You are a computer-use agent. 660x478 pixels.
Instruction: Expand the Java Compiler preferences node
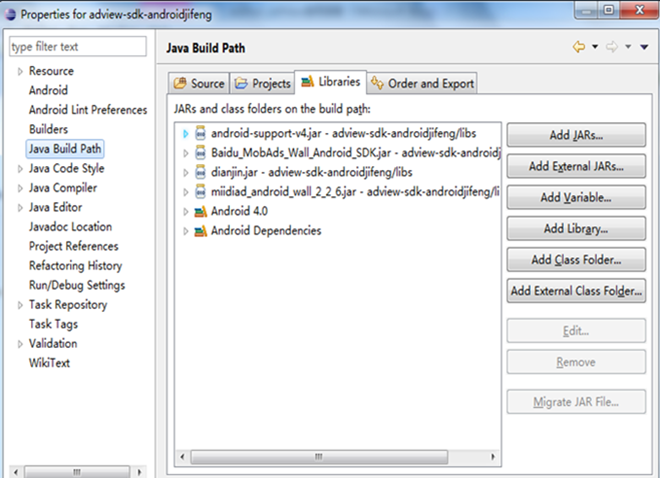coord(19,188)
